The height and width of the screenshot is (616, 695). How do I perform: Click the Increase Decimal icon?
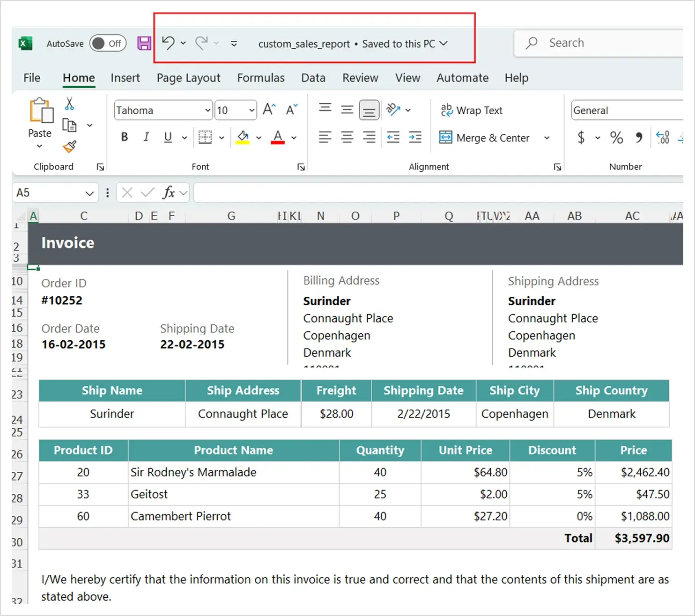pos(663,138)
